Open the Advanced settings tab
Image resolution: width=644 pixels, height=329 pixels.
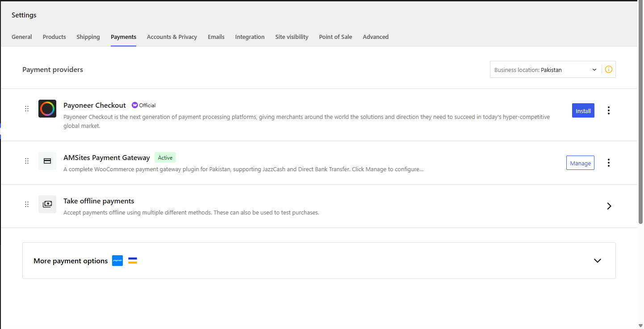376,37
